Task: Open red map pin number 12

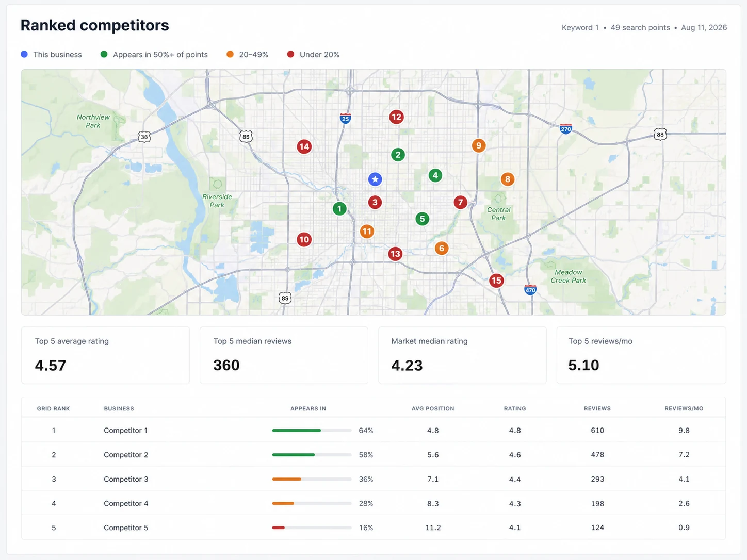Action: click(x=396, y=117)
